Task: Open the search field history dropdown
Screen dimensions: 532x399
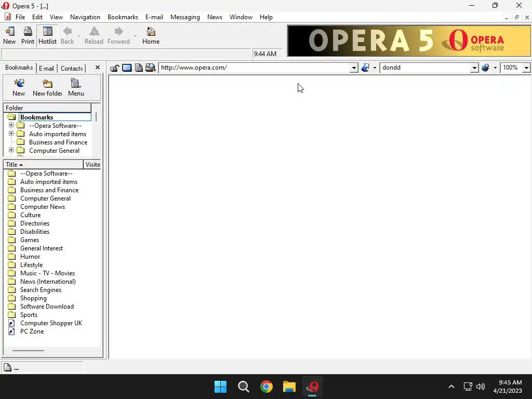Action: (x=474, y=68)
